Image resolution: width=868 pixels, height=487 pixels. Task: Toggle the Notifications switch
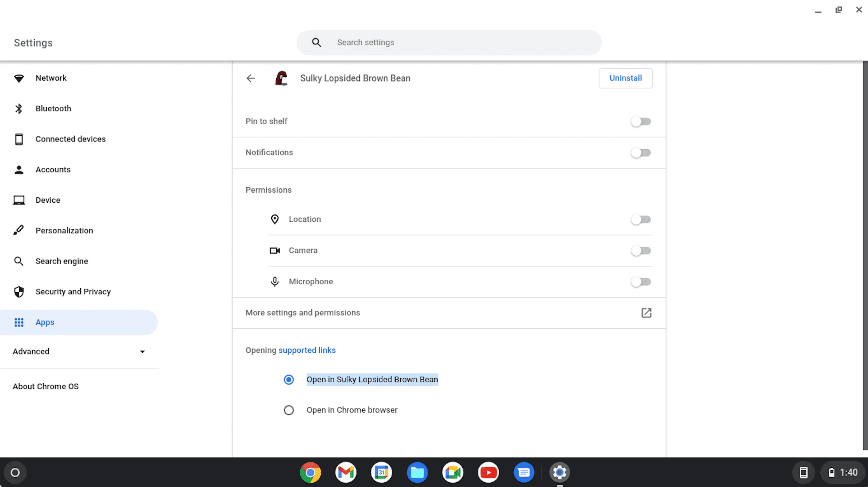click(641, 153)
